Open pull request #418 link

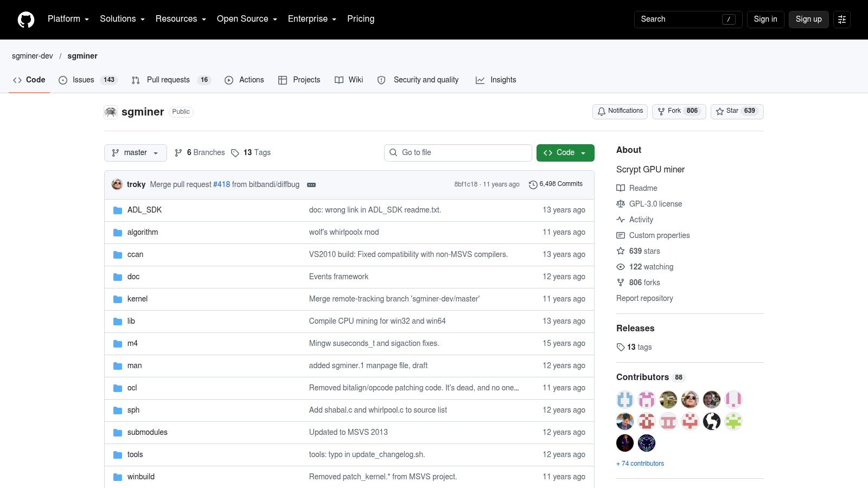click(x=221, y=184)
